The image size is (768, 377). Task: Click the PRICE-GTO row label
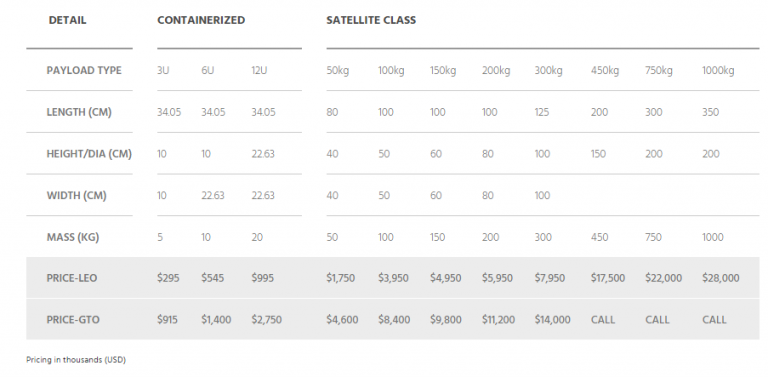pos(73,320)
